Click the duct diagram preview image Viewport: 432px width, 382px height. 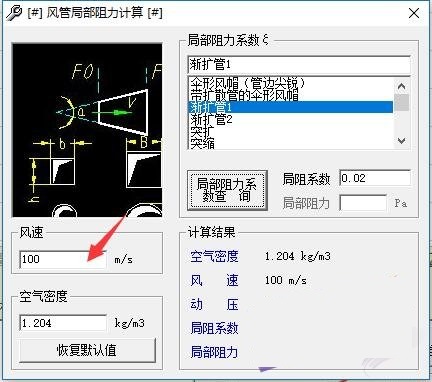[87, 130]
